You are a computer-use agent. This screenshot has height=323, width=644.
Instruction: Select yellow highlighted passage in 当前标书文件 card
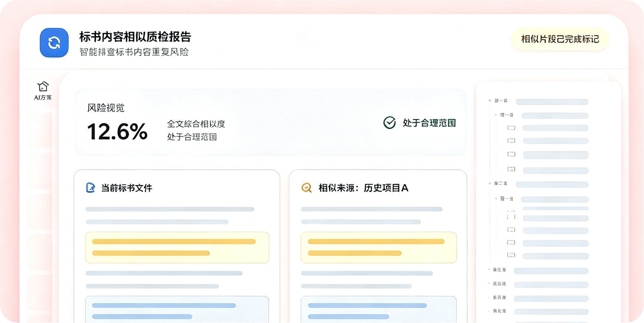pyautogui.click(x=177, y=248)
